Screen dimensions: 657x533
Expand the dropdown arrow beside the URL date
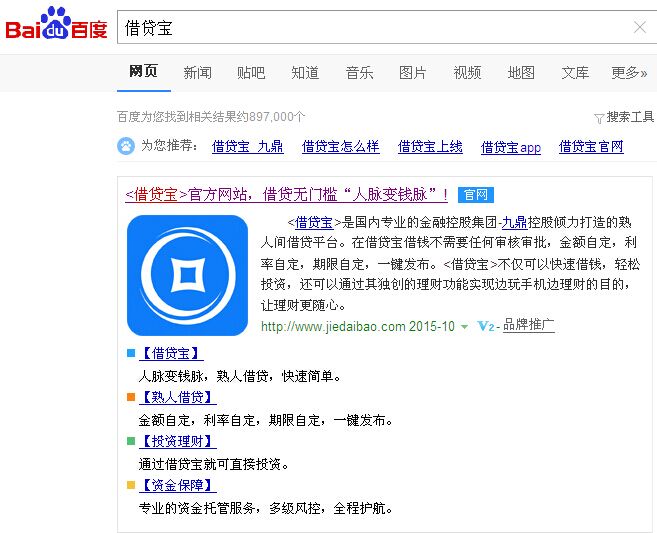(464, 326)
